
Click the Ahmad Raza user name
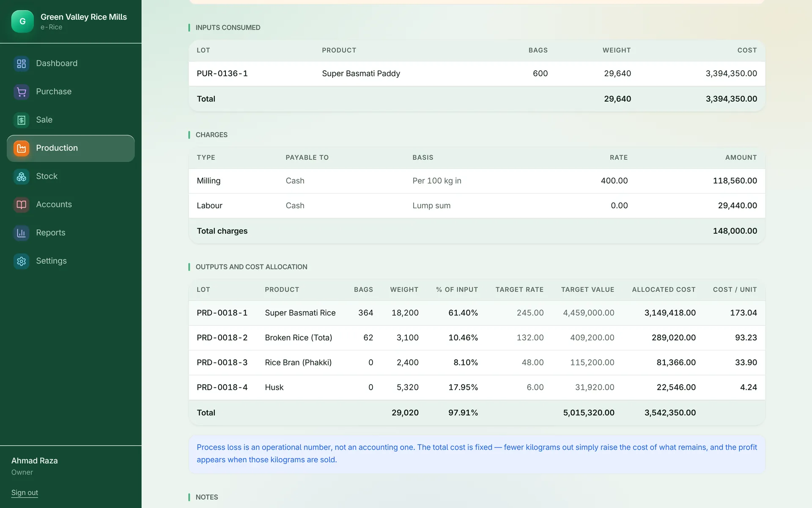(x=35, y=461)
